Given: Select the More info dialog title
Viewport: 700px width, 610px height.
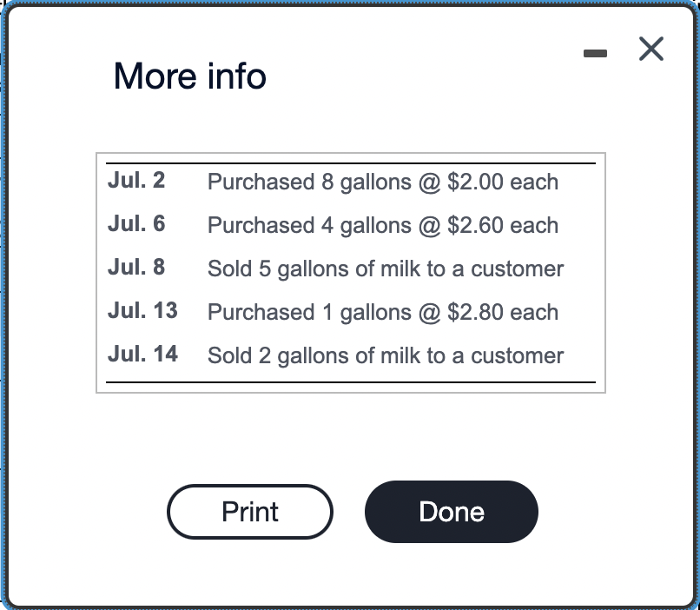Looking at the screenshot, I should point(189,76).
